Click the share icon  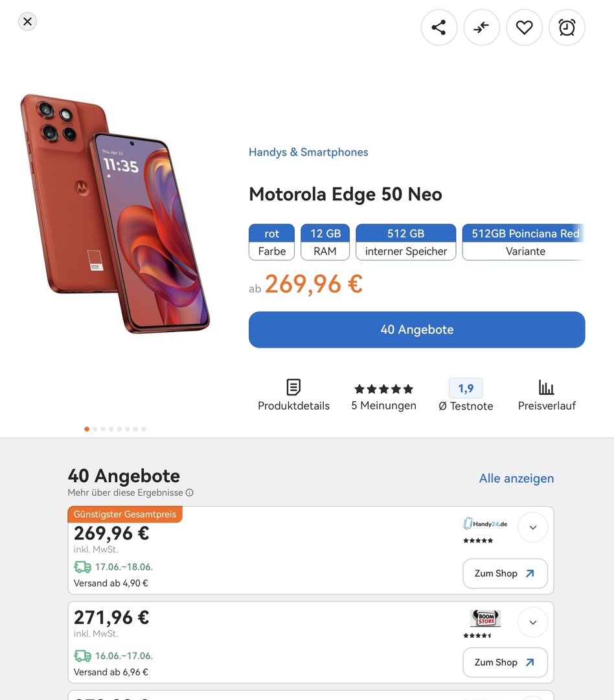click(x=439, y=27)
